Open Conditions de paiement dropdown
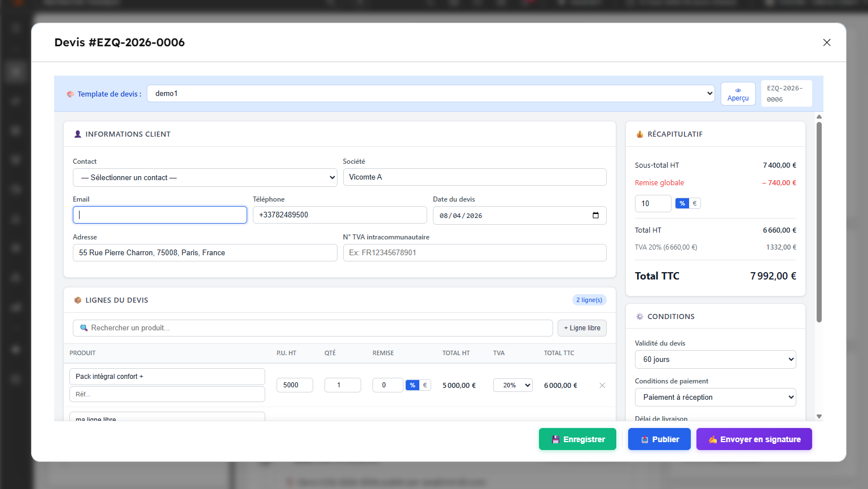 (x=715, y=398)
